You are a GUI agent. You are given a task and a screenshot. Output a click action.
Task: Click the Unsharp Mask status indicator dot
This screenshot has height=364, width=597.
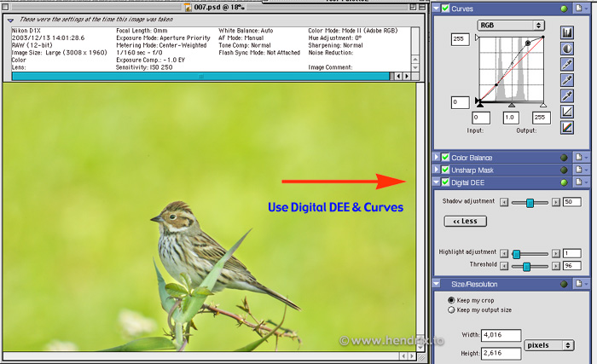(564, 170)
